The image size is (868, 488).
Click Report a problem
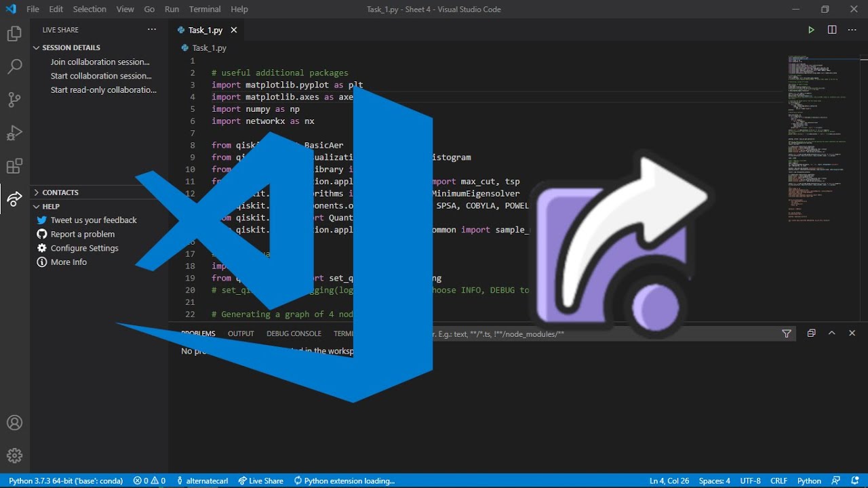pos(82,234)
